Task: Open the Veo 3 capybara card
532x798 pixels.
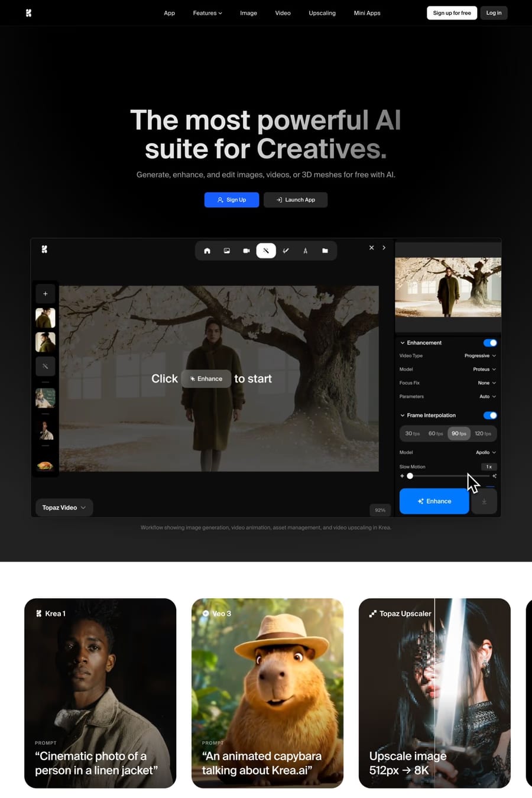Action: 267,693
